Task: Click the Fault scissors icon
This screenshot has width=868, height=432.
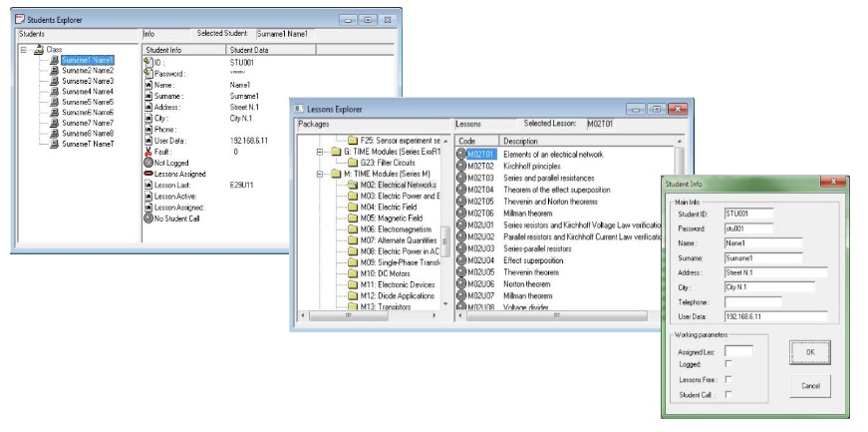Action: tap(148, 153)
